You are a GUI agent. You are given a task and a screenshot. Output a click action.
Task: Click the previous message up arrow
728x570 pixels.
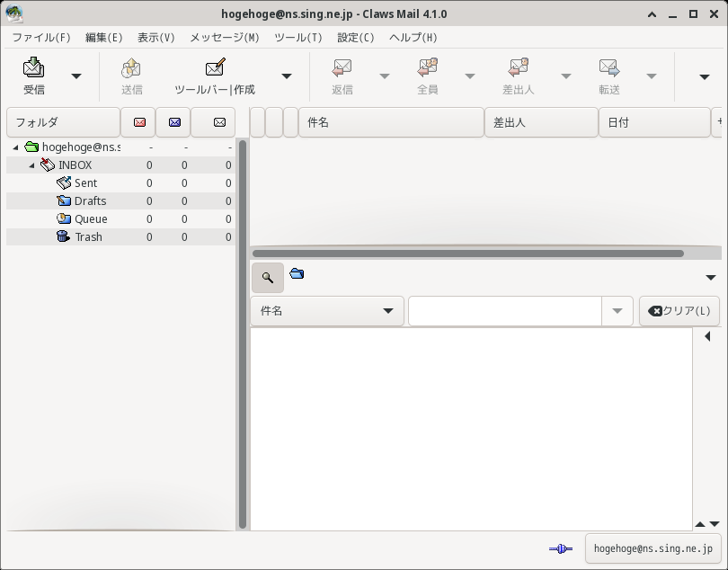tap(700, 524)
